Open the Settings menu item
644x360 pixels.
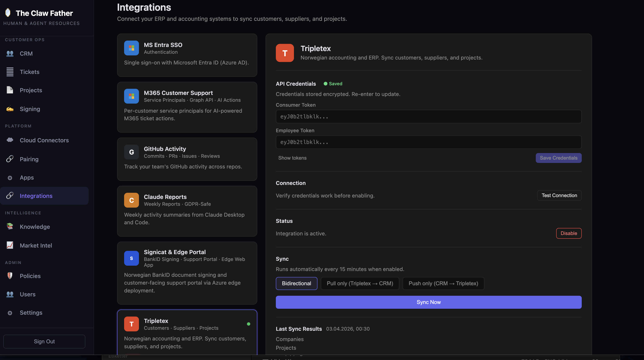[x=31, y=313]
